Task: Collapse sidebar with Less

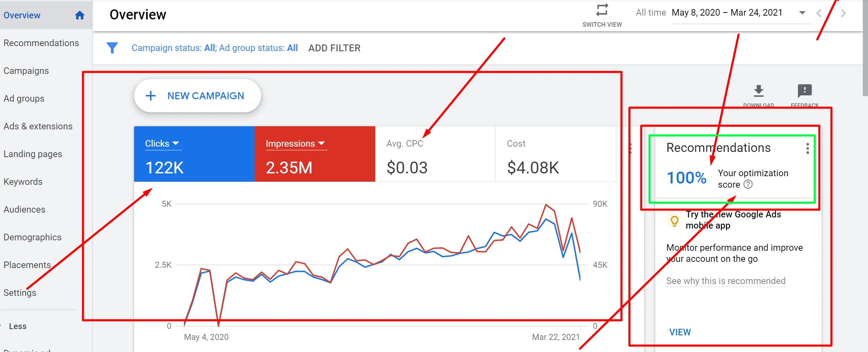Action: (x=18, y=326)
